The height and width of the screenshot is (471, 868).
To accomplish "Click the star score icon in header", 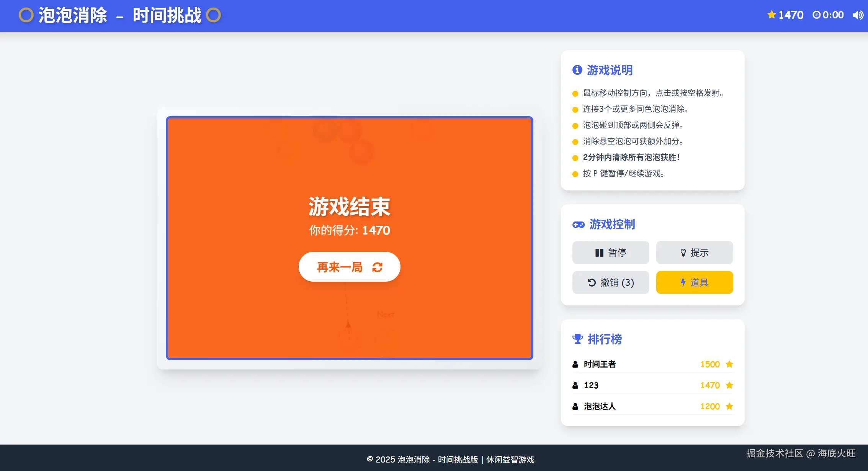I will click(x=772, y=15).
